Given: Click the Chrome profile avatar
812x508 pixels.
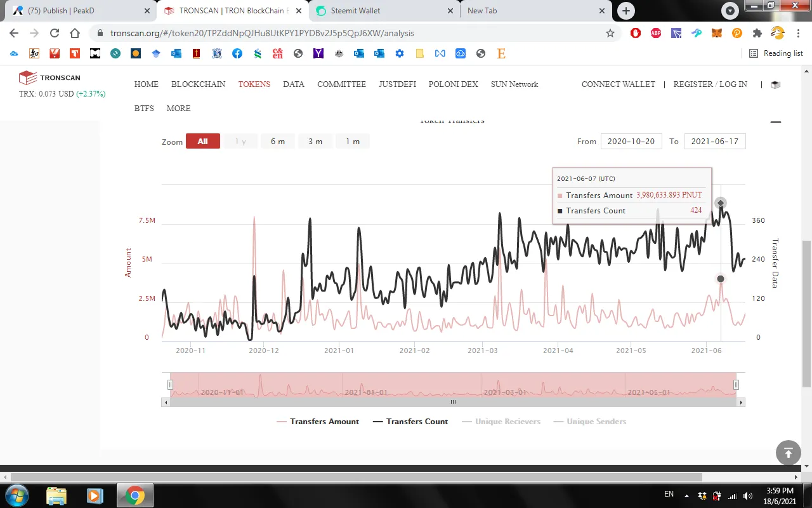Looking at the screenshot, I should [x=778, y=33].
